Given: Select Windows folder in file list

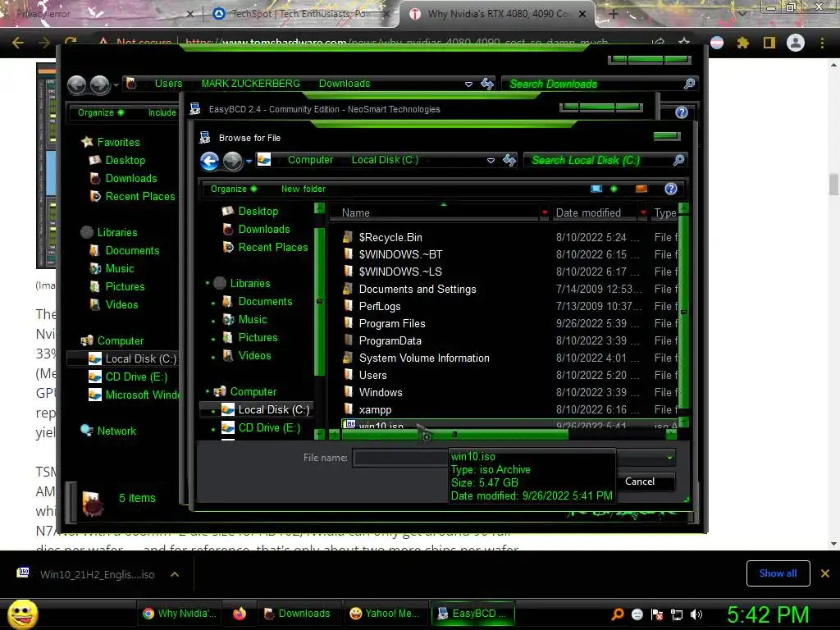Looking at the screenshot, I should pyautogui.click(x=381, y=393).
